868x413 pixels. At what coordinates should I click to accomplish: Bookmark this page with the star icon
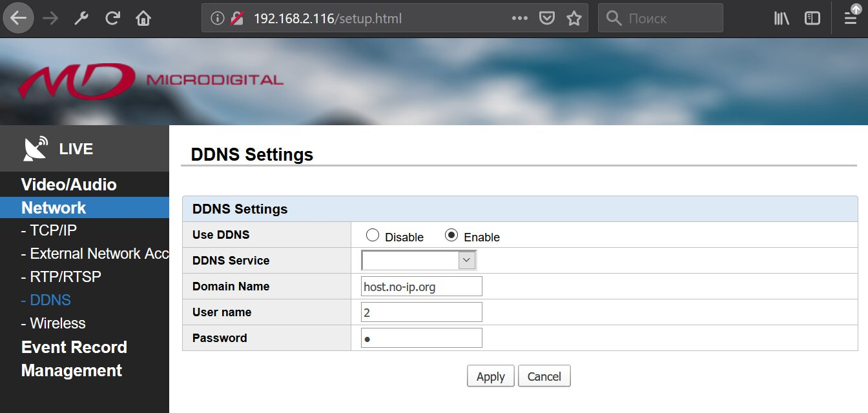point(573,18)
